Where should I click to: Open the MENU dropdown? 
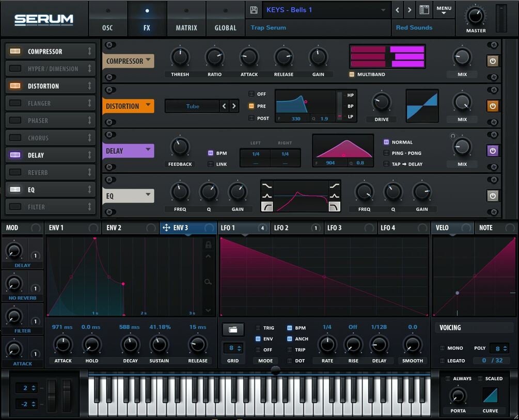444,10
